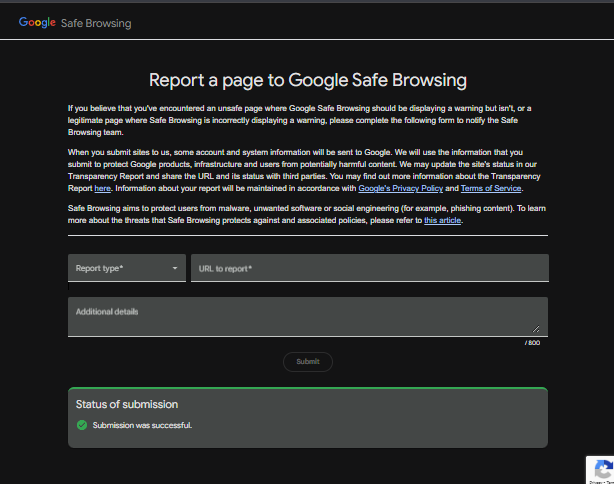Click the Google logo in header

point(37,22)
